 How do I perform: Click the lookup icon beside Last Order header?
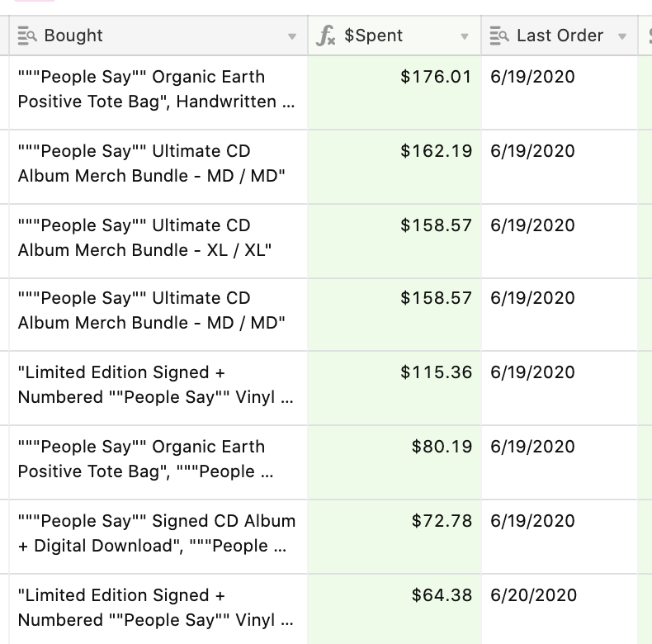499,36
